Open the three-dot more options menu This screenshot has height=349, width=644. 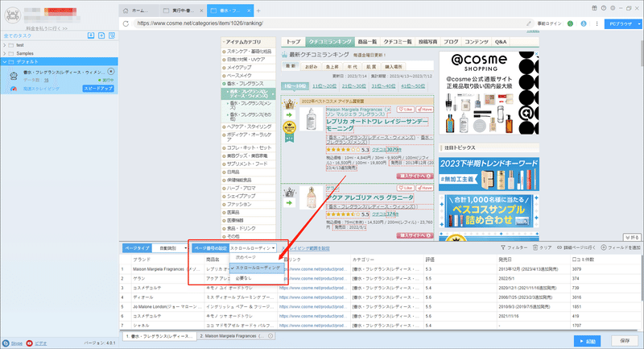pos(597,23)
